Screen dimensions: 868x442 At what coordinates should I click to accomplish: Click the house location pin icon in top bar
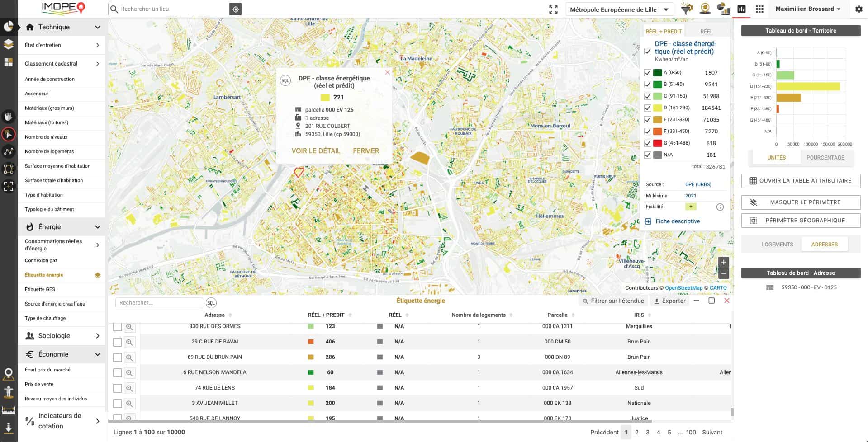pyautogui.click(x=705, y=9)
